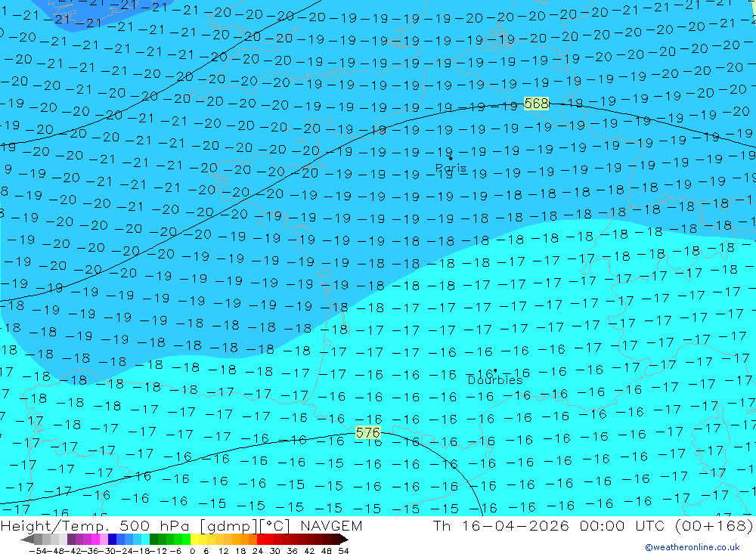Pick the dark green swatch at -12
This screenshot has width=756, height=554.
pyautogui.click(x=153, y=540)
